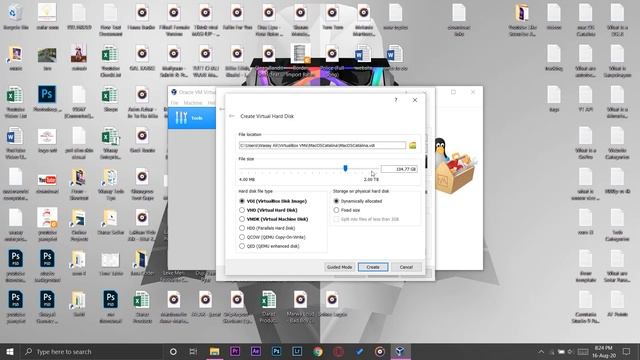The height and width of the screenshot is (360, 640).
Task: Click the Cortana circle on the taskbar
Action: [173, 351]
